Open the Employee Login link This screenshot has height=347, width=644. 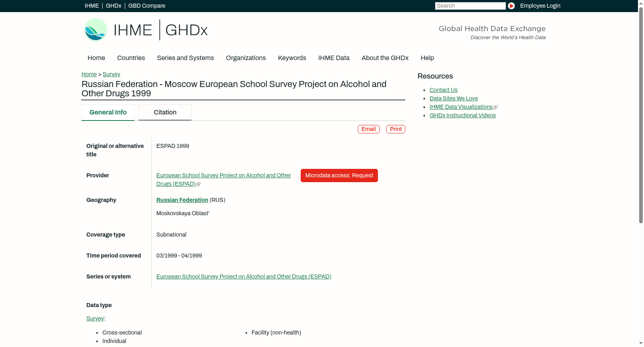(x=540, y=6)
